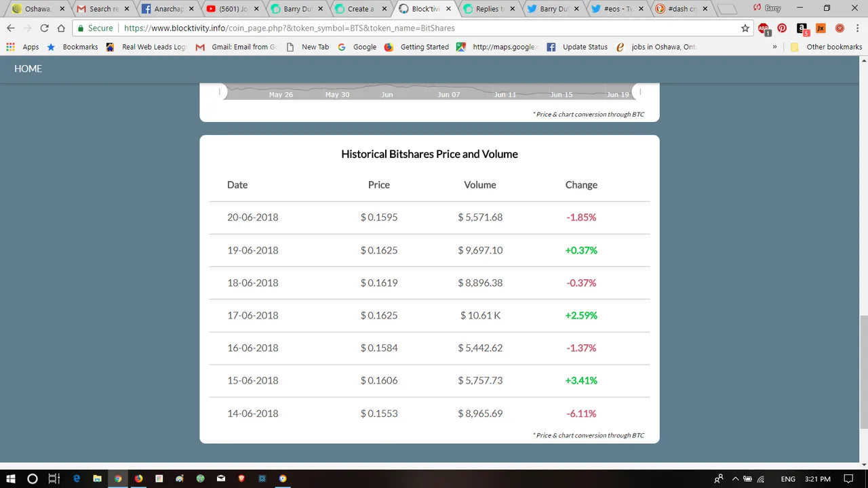Click the Change column header
The image size is (868, 488).
point(581,185)
